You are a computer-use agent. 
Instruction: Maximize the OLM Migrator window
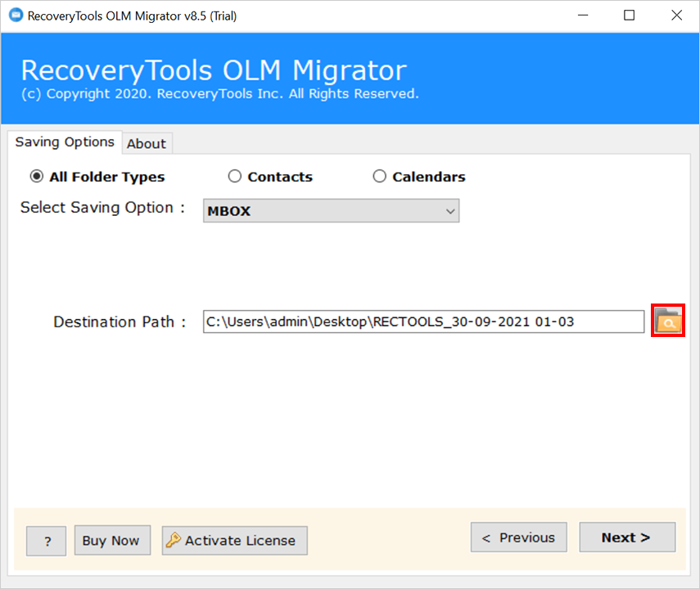tap(629, 16)
